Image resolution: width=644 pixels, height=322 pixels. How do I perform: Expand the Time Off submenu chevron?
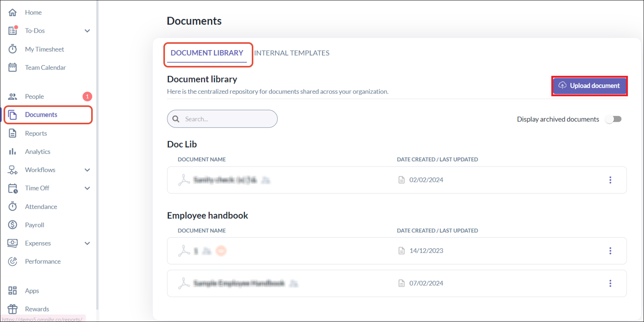click(x=87, y=188)
